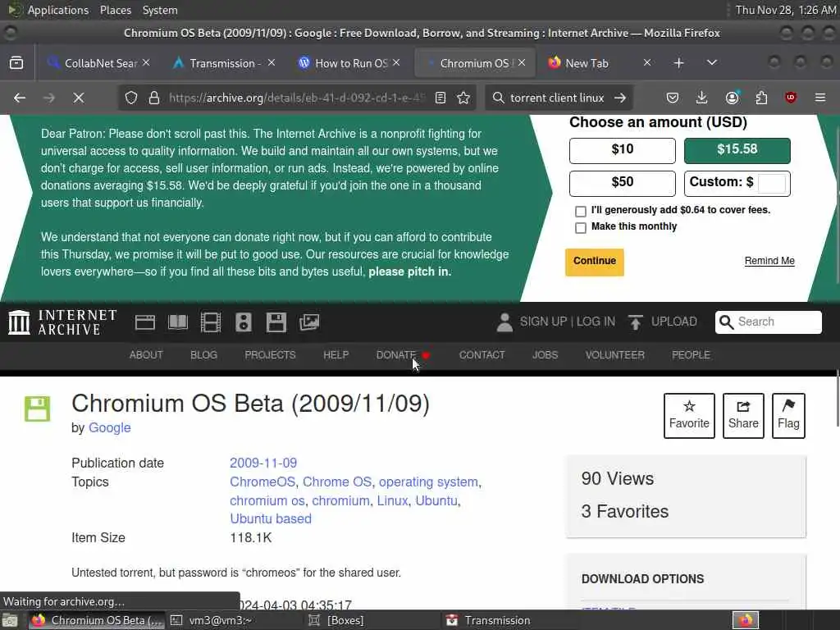Click the Internet Archive logo
This screenshot has height=630, width=840.
coord(62,322)
